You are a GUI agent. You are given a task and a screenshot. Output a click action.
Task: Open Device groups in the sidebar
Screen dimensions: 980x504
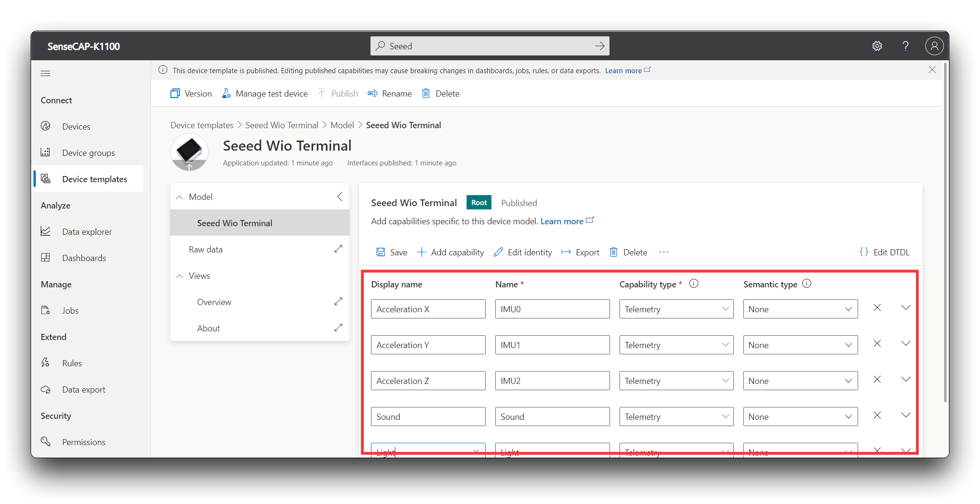tap(88, 153)
